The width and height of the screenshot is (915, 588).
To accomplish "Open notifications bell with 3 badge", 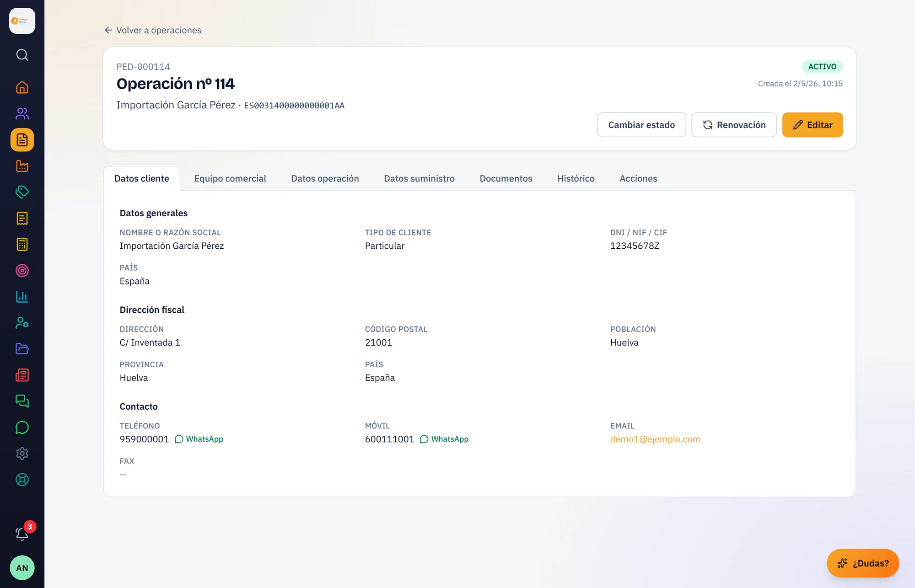I will pyautogui.click(x=22, y=533).
